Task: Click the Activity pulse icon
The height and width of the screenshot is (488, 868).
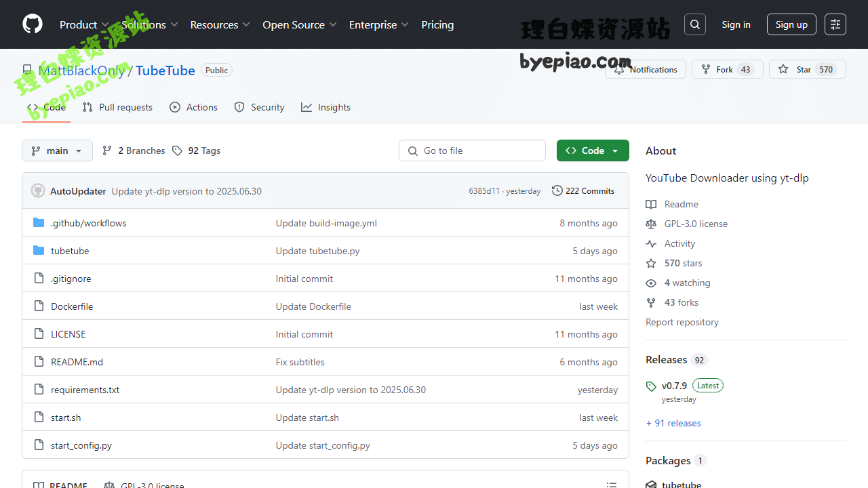Action: (x=651, y=243)
